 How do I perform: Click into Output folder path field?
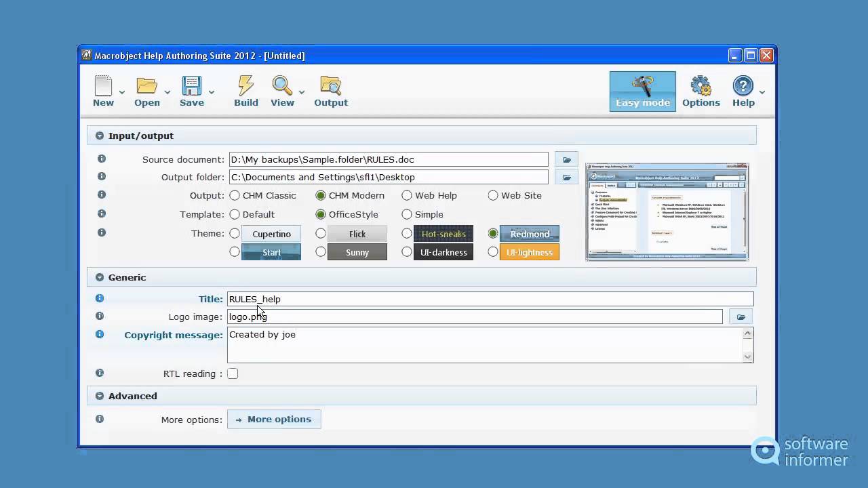point(389,177)
